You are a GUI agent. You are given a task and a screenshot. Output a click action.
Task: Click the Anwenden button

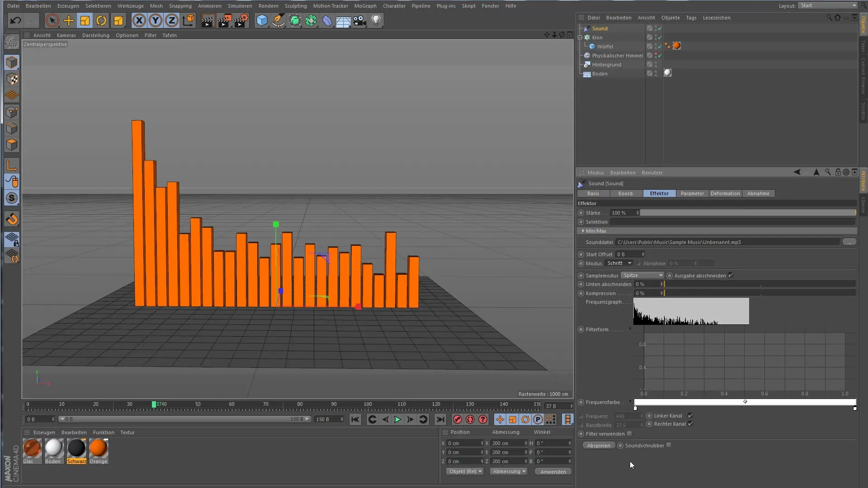coord(553,472)
